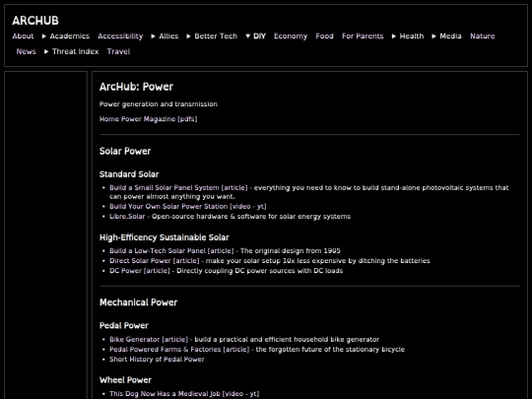Open the Direct Solar Power article

tap(155, 261)
